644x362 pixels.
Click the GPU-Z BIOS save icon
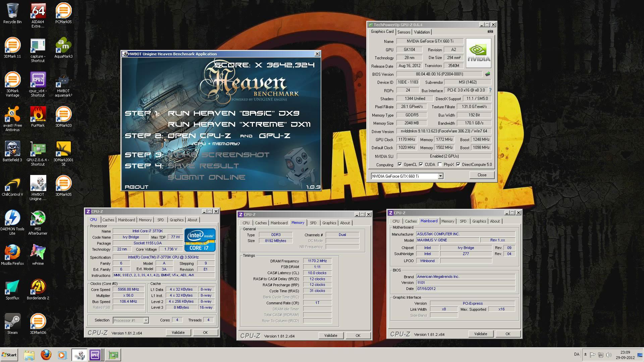point(487,74)
